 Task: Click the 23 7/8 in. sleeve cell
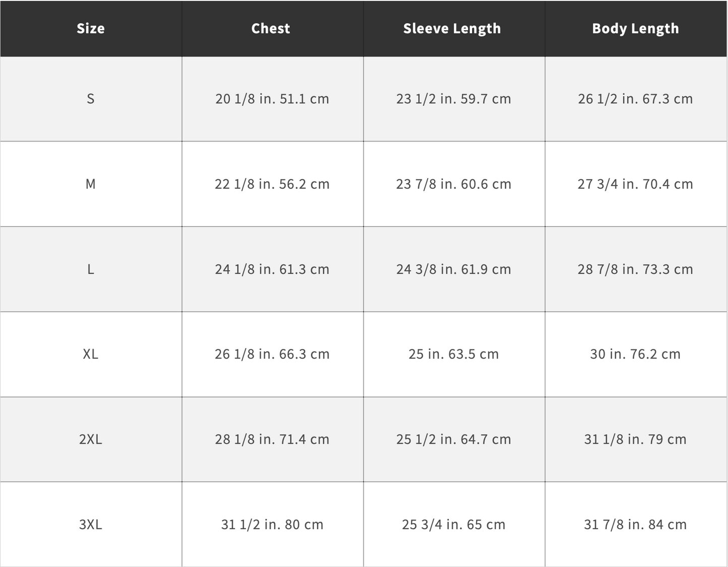click(x=453, y=184)
